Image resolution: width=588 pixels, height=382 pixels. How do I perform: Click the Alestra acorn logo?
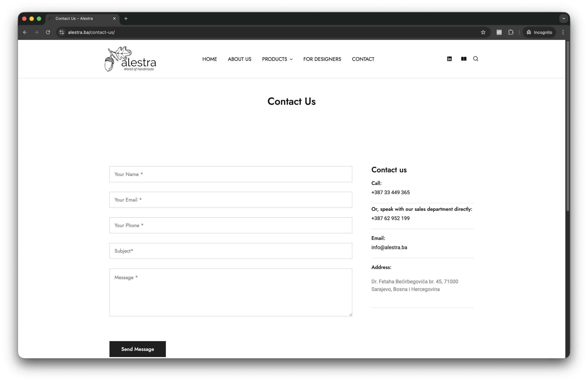pos(130,59)
